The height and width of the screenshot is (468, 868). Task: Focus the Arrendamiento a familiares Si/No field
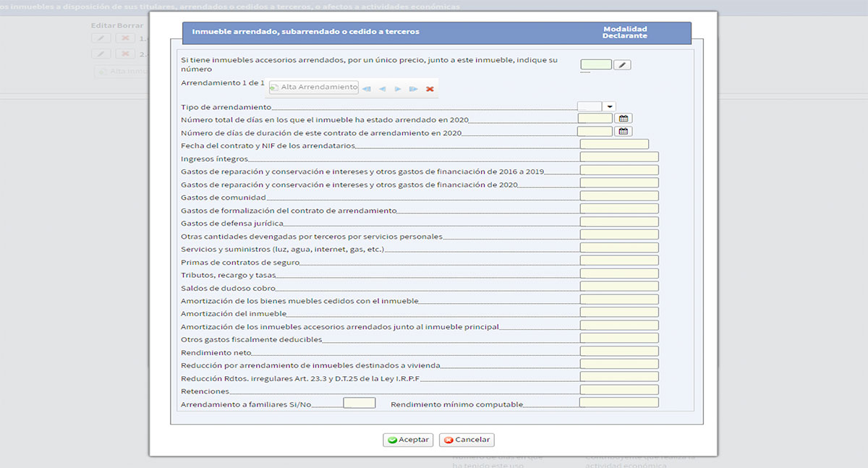359,403
